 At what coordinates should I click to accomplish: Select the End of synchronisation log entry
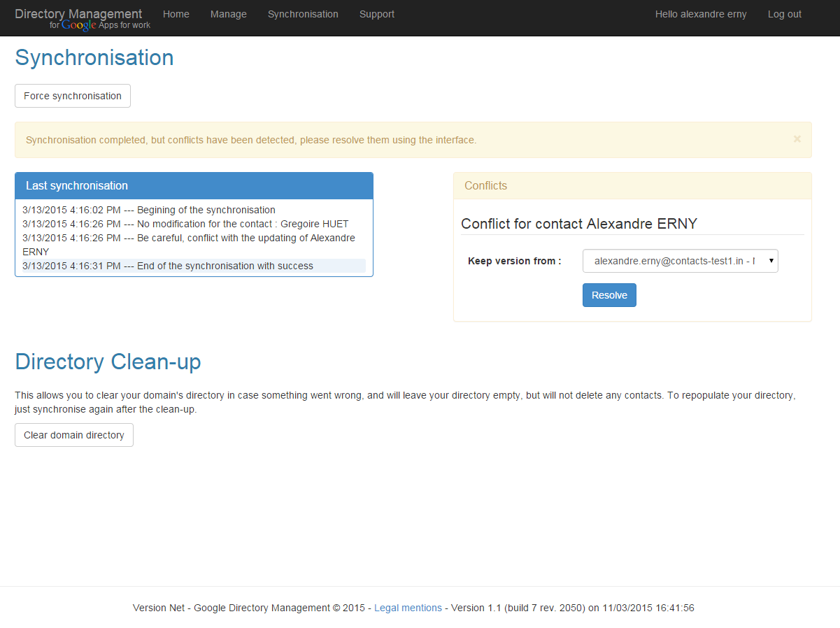168,266
